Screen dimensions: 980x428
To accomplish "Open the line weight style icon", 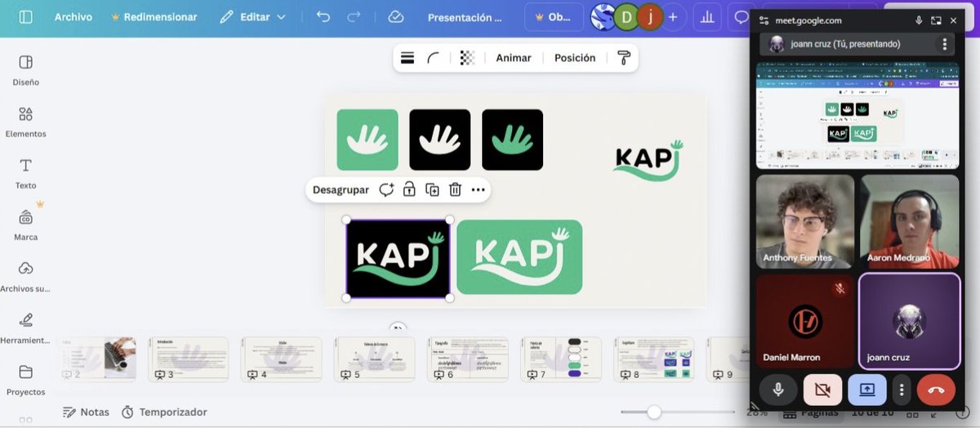I will pos(408,58).
